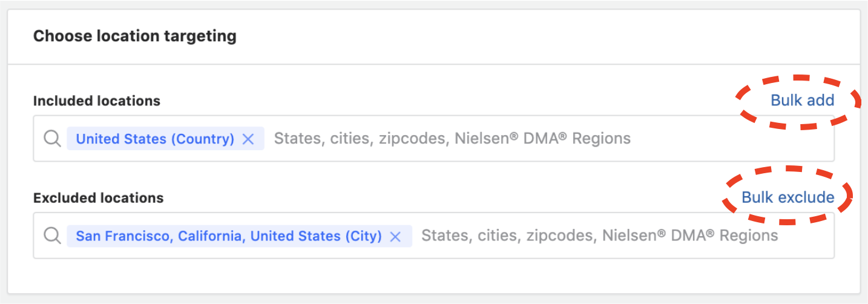Click the Included locations field label
The image size is (868, 304).
(x=96, y=101)
